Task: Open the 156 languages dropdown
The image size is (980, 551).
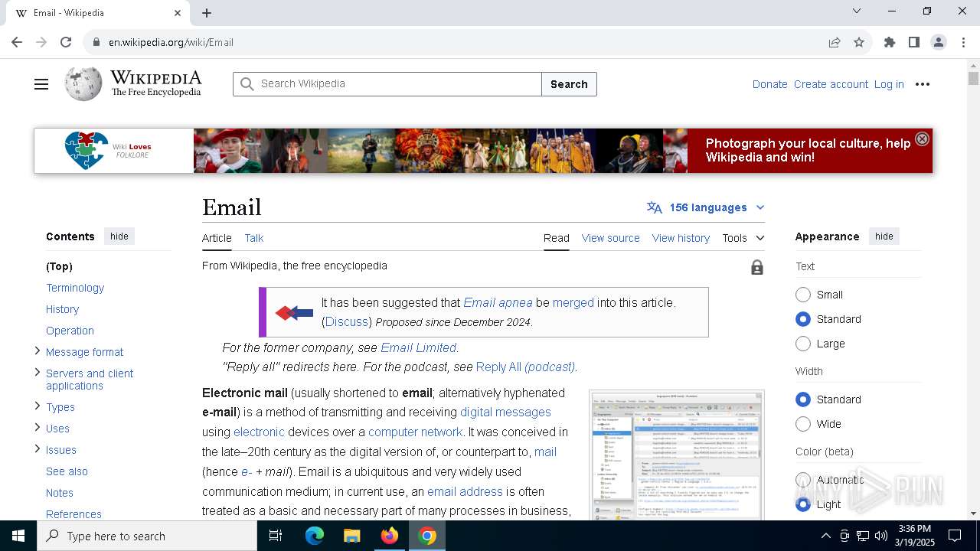Action: (x=706, y=207)
